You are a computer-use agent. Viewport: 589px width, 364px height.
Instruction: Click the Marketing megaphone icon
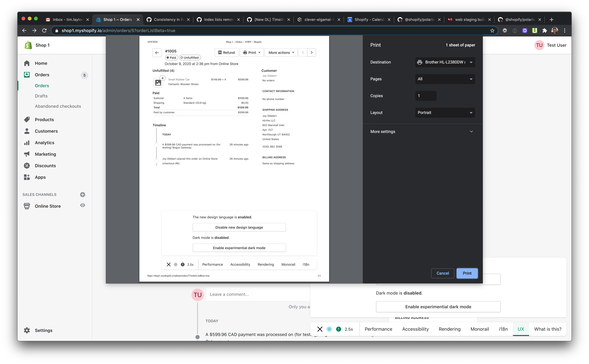[27, 154]
